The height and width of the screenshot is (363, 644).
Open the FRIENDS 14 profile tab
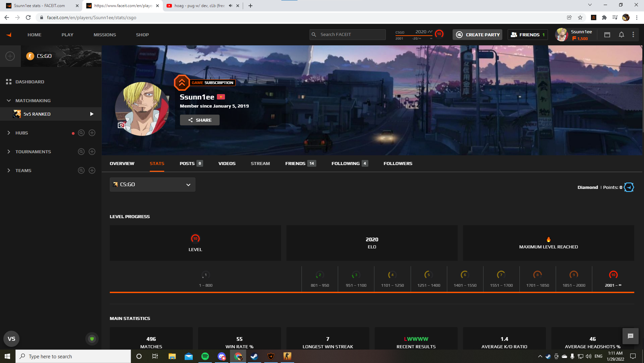pos(301,164)
